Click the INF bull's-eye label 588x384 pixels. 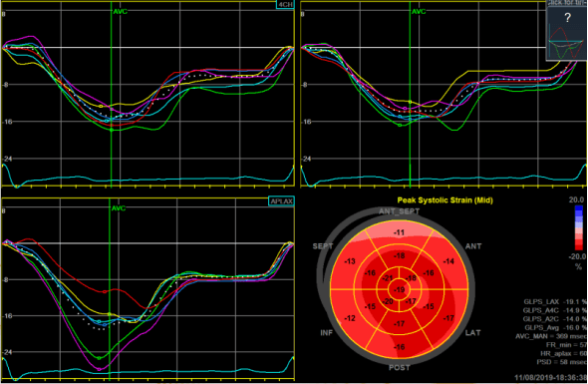click(x=326, y=332)
